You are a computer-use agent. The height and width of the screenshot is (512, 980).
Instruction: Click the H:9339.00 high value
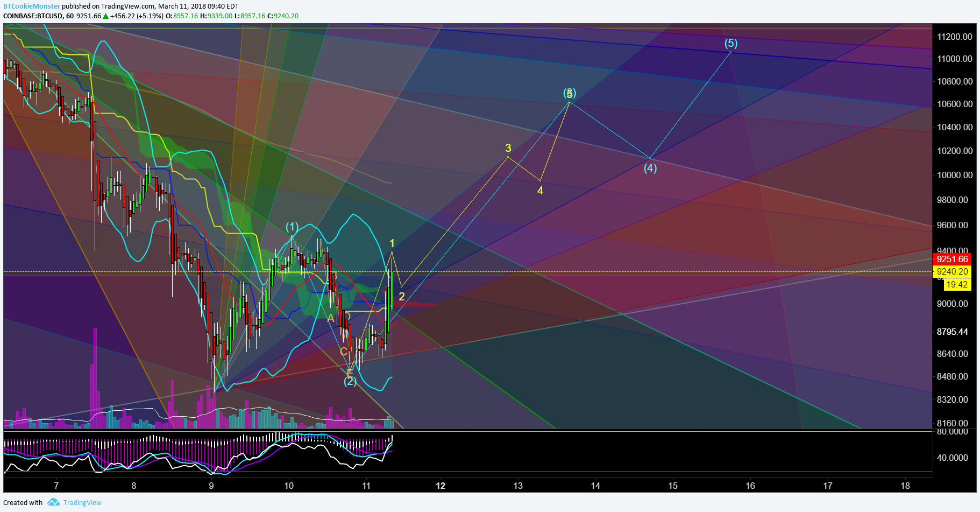(x=216, y=16)
